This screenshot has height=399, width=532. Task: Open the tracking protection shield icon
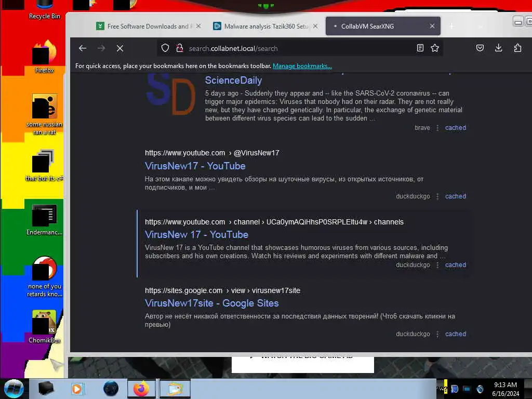pyautogui.click(x=165, y=48)
